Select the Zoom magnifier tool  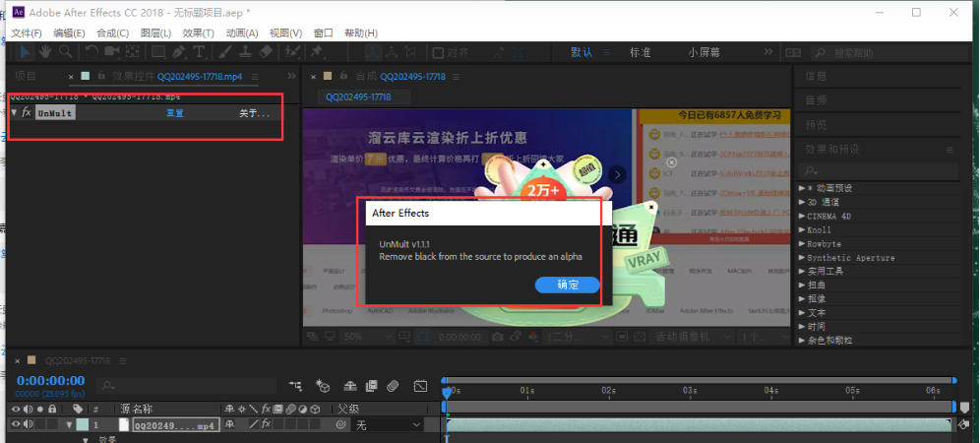click(x=65, y=51)
